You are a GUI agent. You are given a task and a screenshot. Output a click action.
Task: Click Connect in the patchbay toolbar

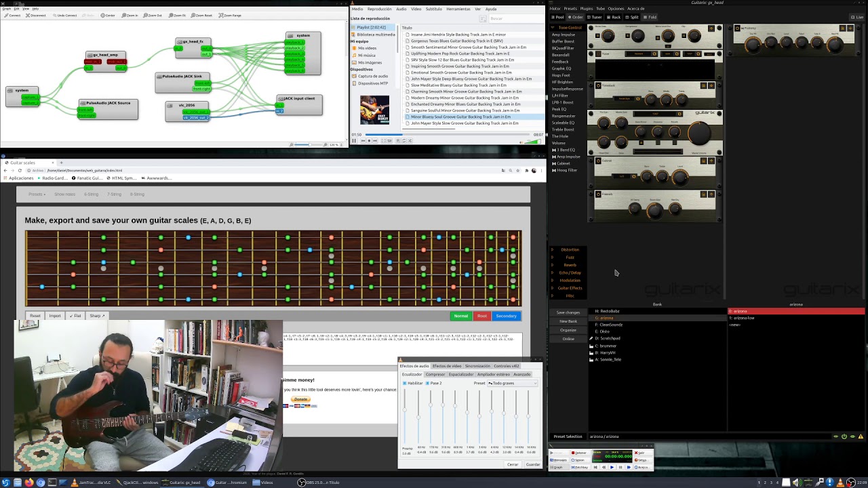[13, 15]
